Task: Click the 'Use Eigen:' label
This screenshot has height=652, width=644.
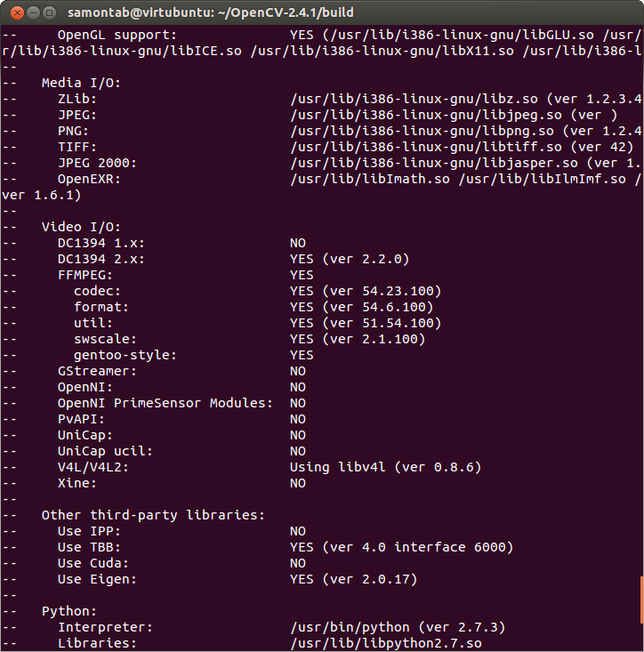Action: [x=97, y=579]
